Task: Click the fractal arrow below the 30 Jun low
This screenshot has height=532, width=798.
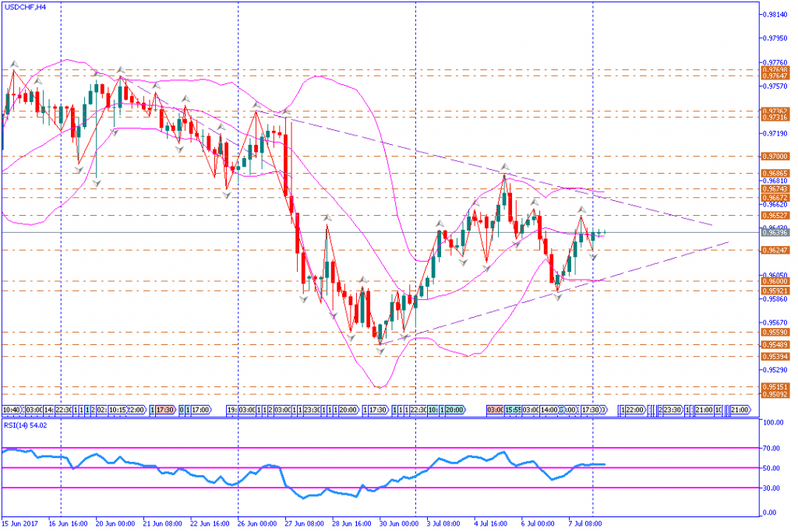Action: click(380, 352)
